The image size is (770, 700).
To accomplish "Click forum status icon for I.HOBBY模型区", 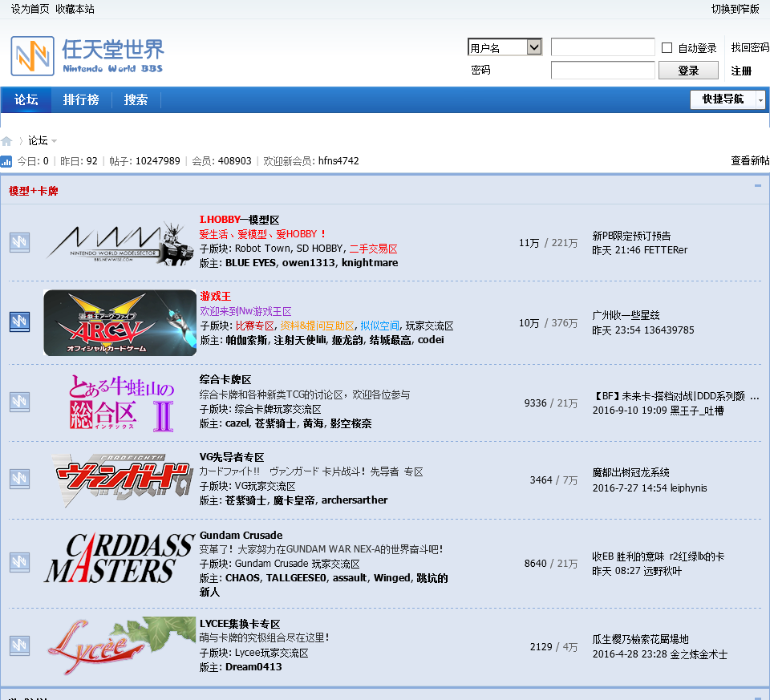I will coord(19,242).
